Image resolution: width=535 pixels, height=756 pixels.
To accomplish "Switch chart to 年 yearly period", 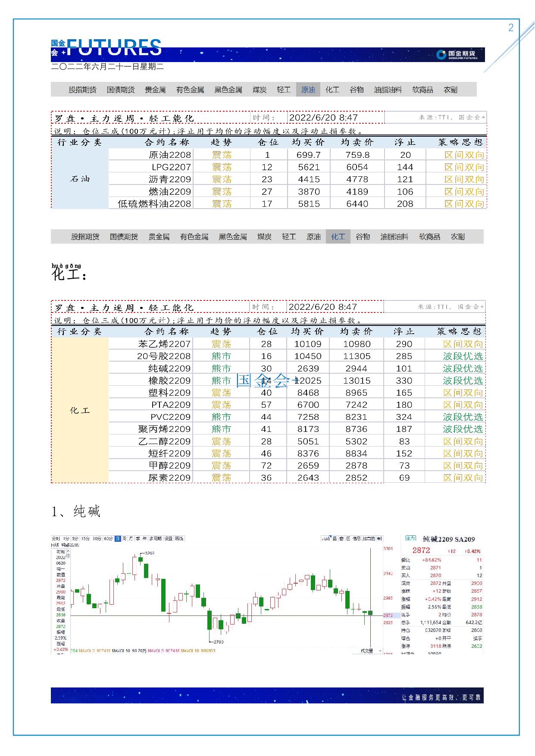I will pyautogui.click(x=144, y=539).
